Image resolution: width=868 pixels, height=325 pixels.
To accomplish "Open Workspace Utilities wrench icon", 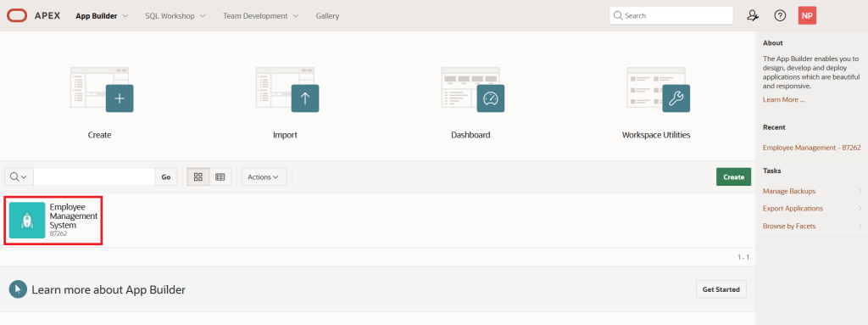I will [x=676, y=98].
